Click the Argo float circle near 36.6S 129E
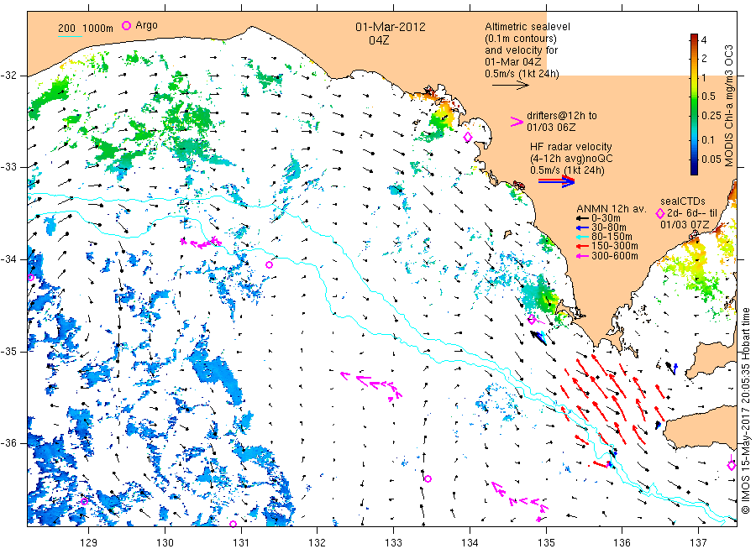756x554 pixels. tap(84, 501)
